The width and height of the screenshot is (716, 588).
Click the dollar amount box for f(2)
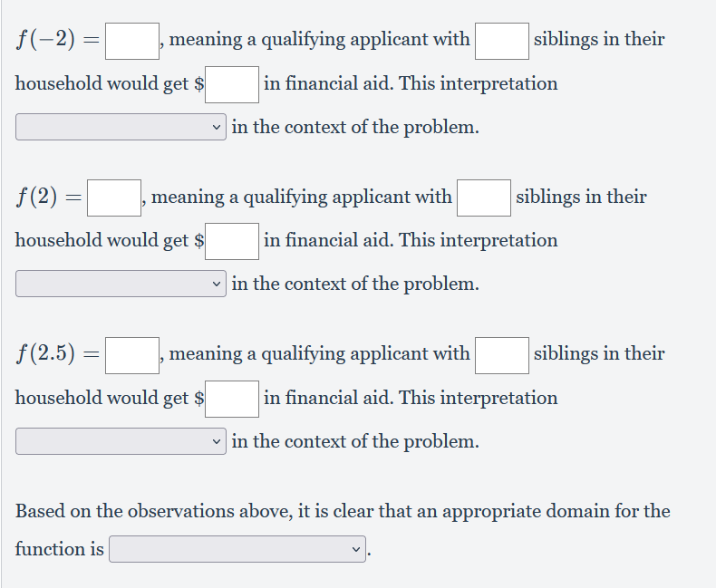click(x=232, y=241)
